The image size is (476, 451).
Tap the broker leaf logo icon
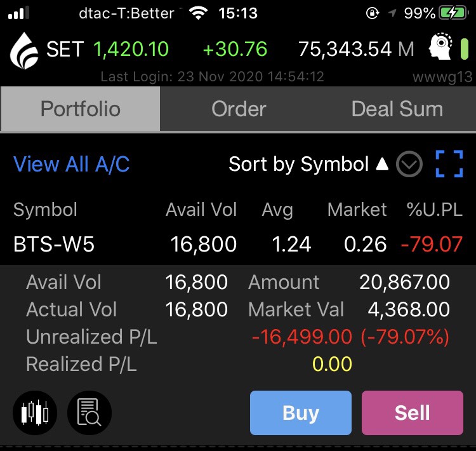24,50
